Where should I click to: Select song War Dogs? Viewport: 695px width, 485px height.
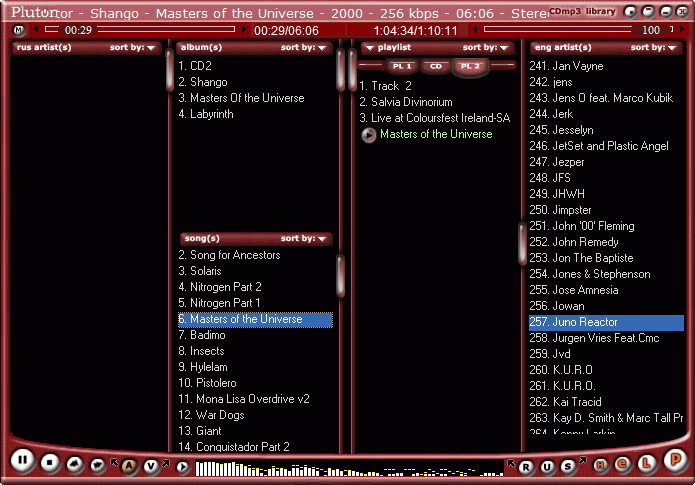(x=211, y=415)
